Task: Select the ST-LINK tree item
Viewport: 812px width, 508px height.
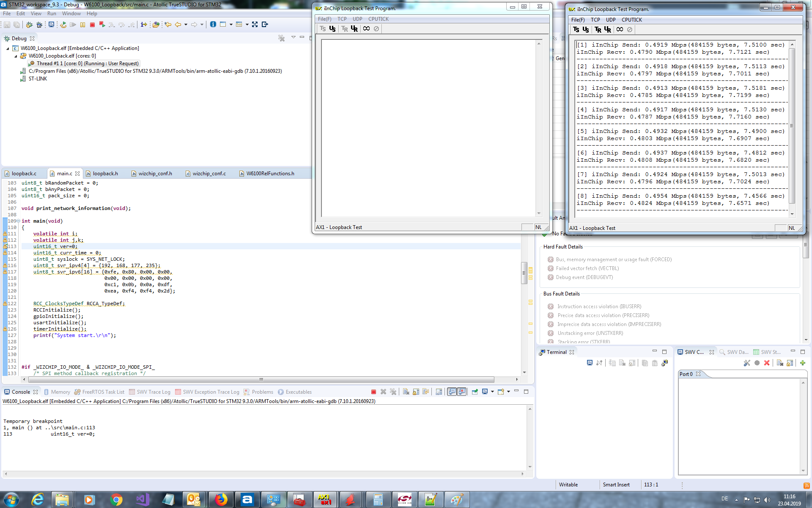Action: pyautogui.click(x=38, y=79)
